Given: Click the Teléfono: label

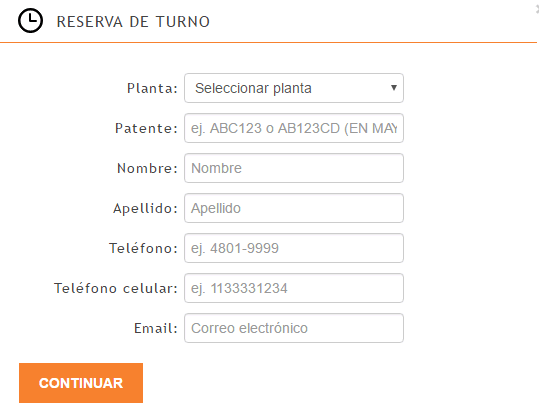Looking at the screenshot, I should click(x=143, y=248).
